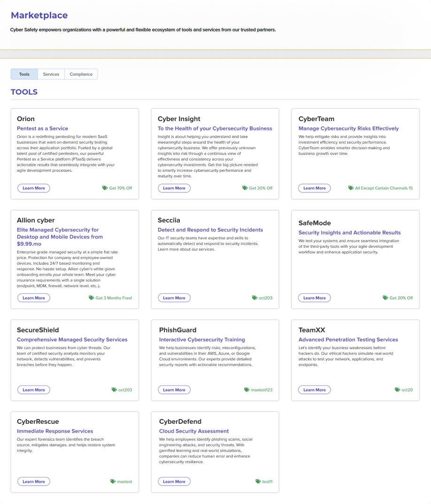
Task: Click Learn More under SecureShield
Action: [34, 390]
